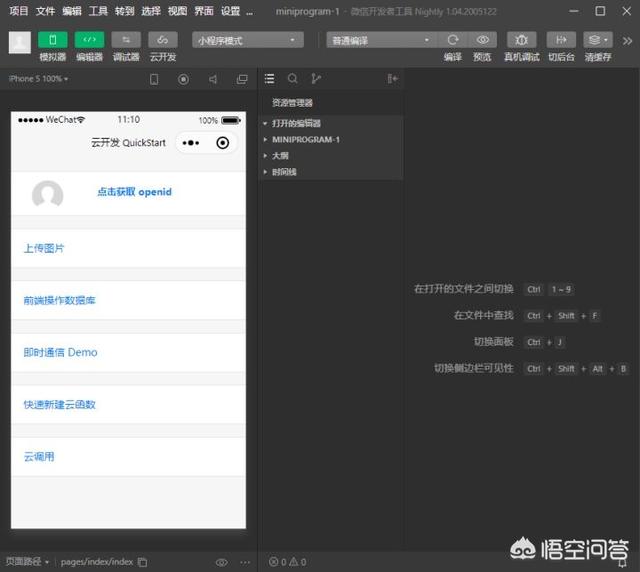The height and width of the screenshot is (572, 640).
Task: Open the 项目 menu
Action: (x=19, y=11)
